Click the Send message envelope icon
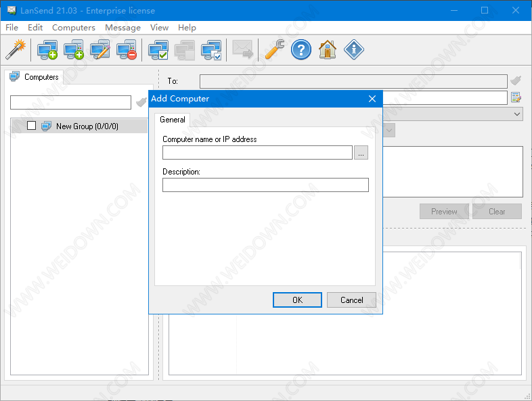 [x=242, y=49]
